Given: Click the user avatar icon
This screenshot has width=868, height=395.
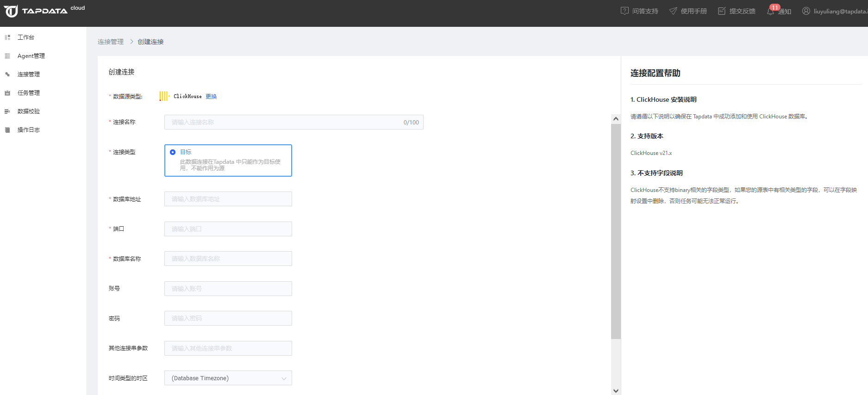Looking at the screenshot, I should (806, 11).
